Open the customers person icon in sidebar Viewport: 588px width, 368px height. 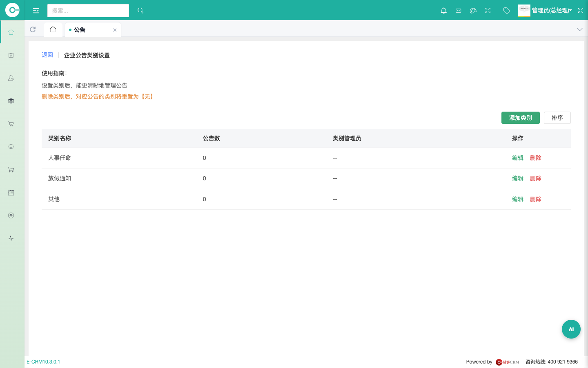[11, 78]
